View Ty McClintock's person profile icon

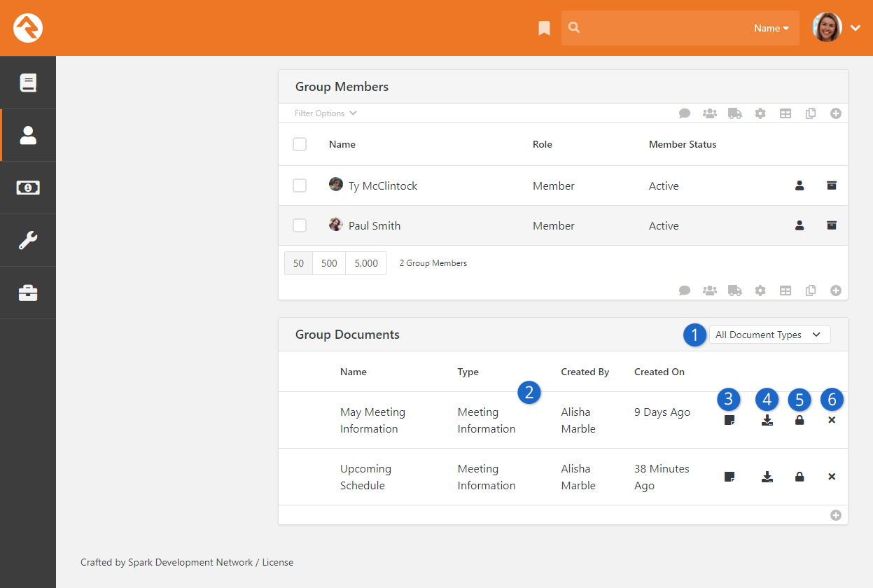pyautogui.click(x=799, y=185)
